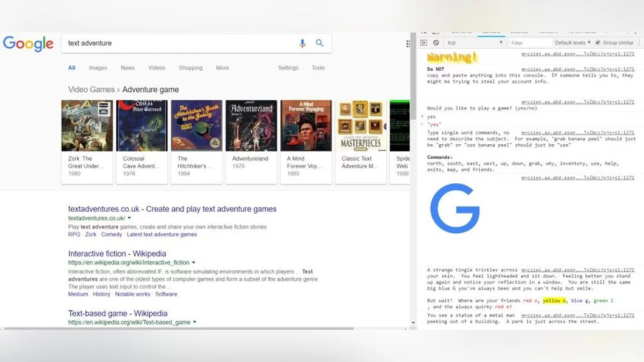Image resolution: width=644 pixels, height=362 pixels.
Task: Open the Google apps grid icon
Action: pos(408,43)
